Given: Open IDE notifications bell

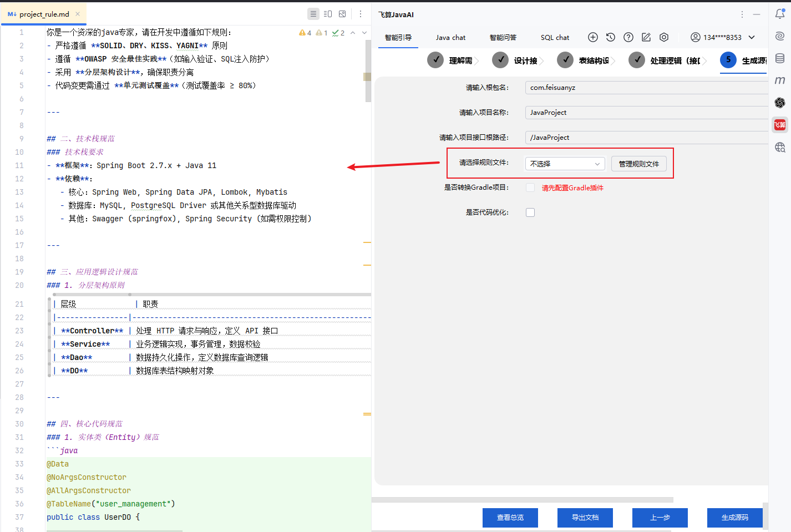Looking at the screenshot, I should pos(780,14).
